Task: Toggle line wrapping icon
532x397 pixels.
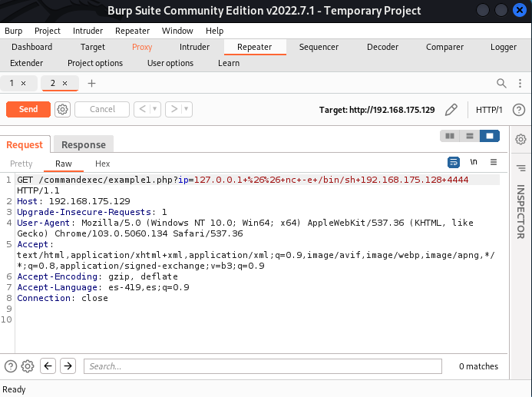Action: tap(454, 162)
